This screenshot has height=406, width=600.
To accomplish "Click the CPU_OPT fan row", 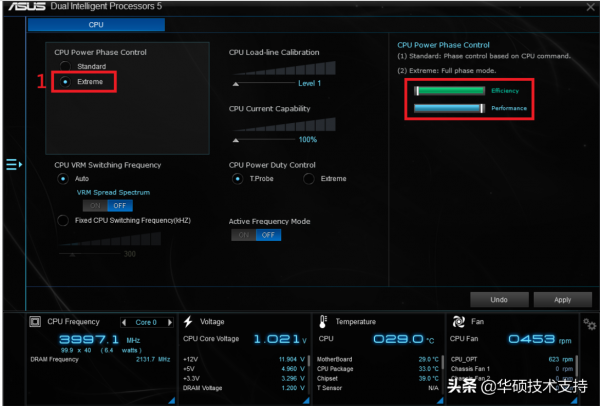I will pyautogui.click(x=512, y=359).
